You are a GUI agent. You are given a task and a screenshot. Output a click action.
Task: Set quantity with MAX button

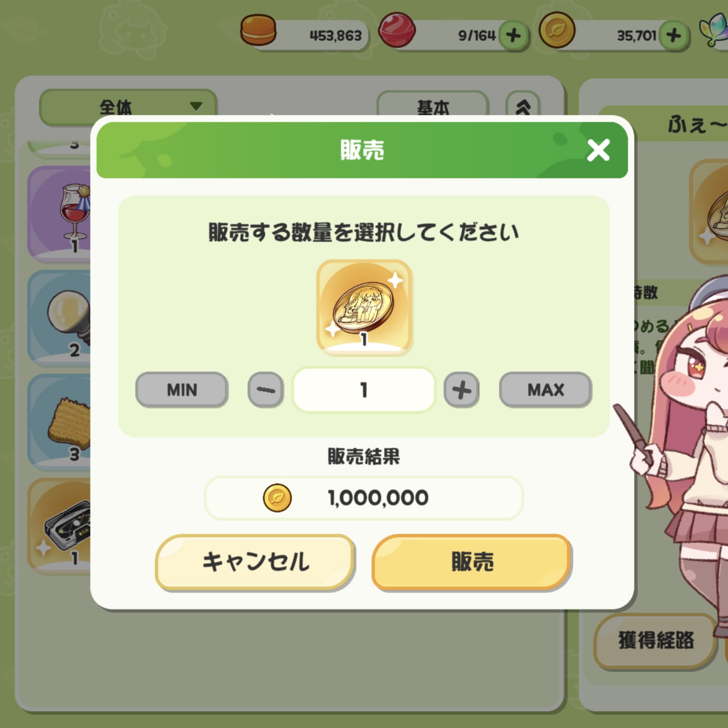click(546, 390)
